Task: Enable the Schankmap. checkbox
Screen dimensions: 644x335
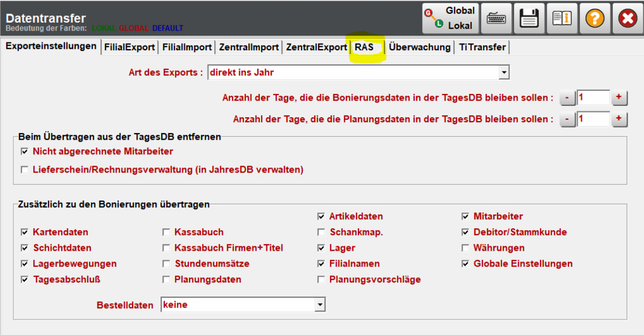Action: coord(321,232)
